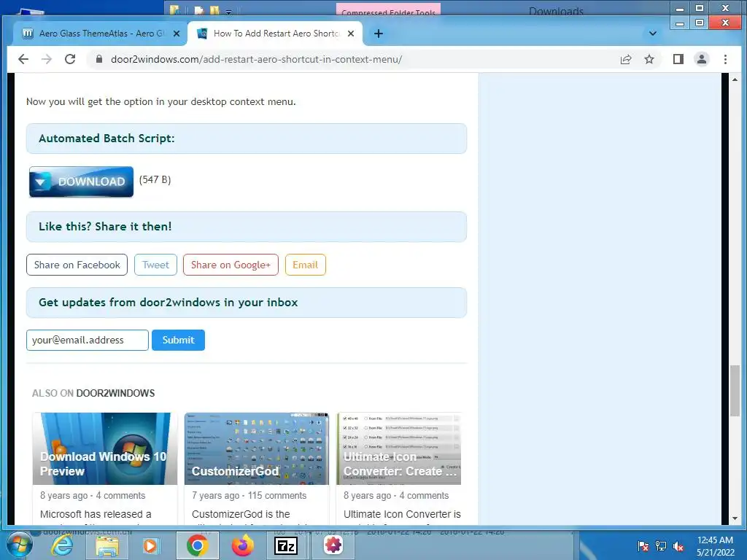Open the Action Center flag icon
This screenshot has height=560, width=747.
coord(643,546)
